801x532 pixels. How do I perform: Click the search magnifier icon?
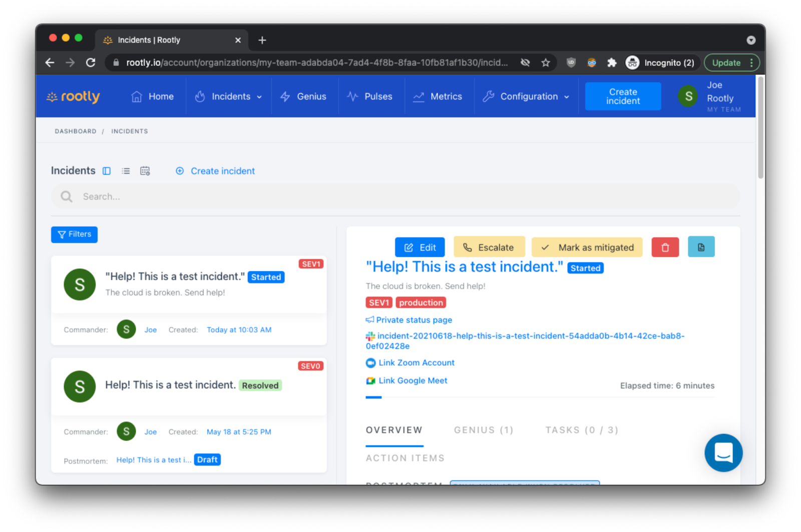(67, 197)
